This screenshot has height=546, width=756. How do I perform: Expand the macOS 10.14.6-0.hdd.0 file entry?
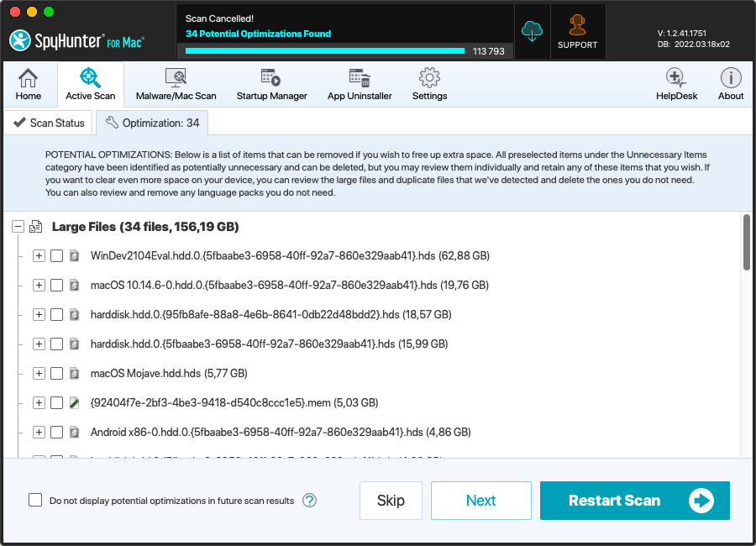coord(38,286)
